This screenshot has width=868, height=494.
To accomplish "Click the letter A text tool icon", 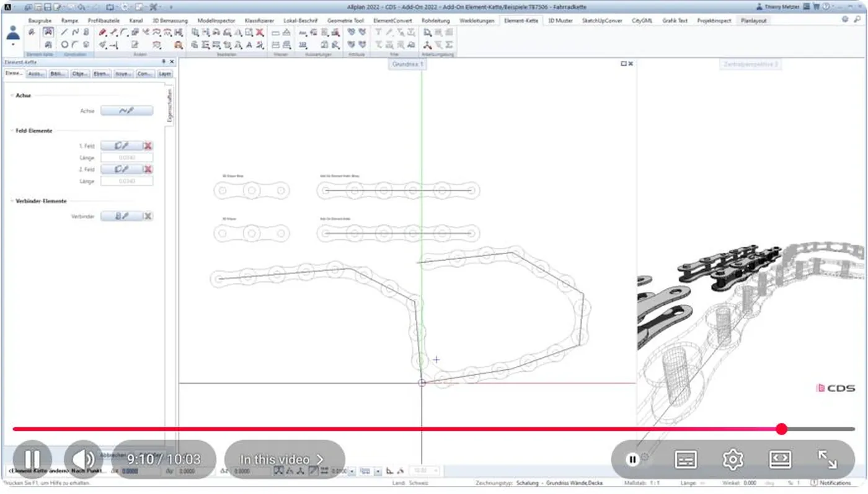I will (249, 45).
